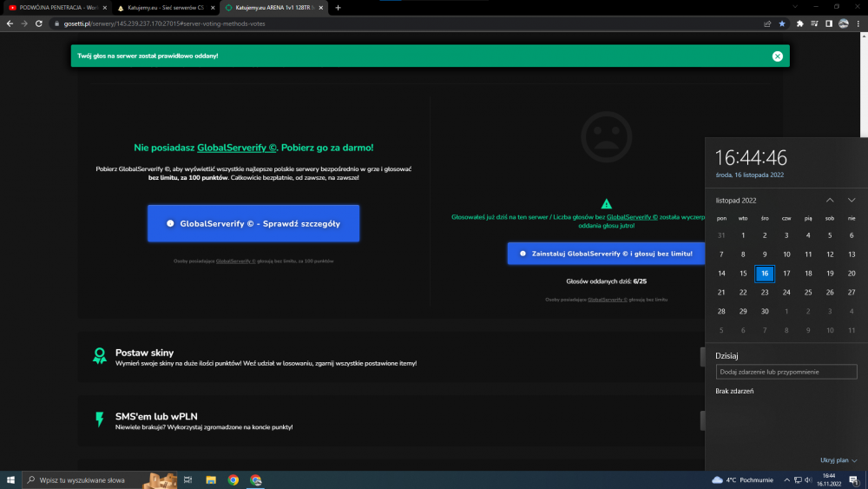Click the second Chrome taskbar icon
Viewport: 868px width, 489px height.
tap(256, 479)
